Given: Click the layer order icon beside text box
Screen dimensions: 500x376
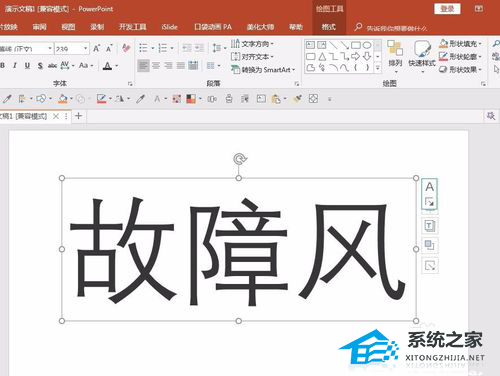Looking at the screenshot, I should pyautogui.click(x=430, y=246).
